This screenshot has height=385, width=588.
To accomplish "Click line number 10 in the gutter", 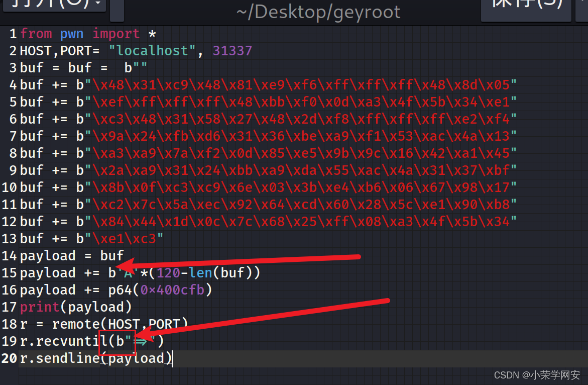I will pos(10,187).
